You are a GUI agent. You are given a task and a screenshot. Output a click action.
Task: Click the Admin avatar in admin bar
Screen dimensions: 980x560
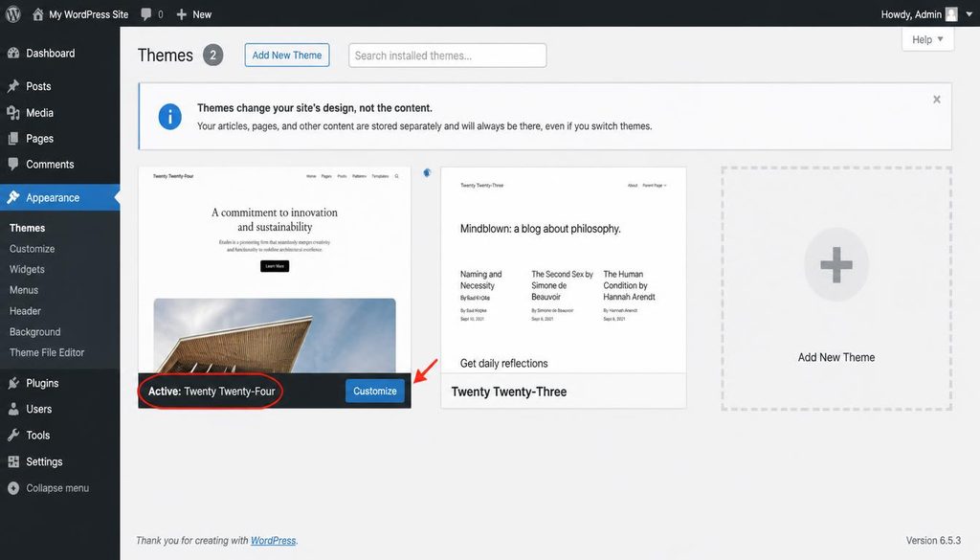pyautogui.click(x=951, y=13)
